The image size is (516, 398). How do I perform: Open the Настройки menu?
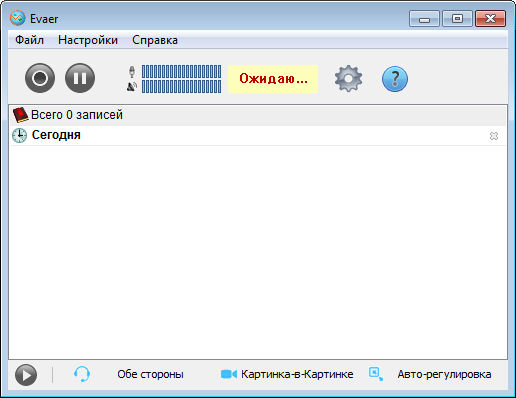pos(88,40)
